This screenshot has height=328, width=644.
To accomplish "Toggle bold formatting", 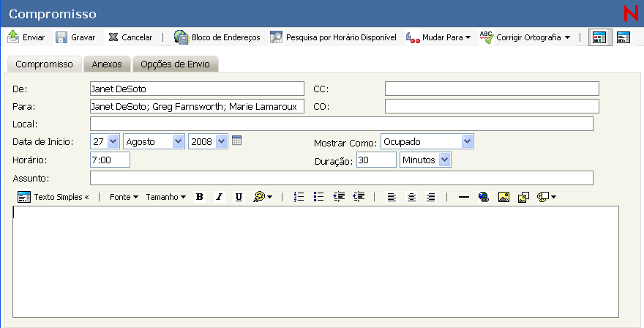I will [x=200, y=197].
